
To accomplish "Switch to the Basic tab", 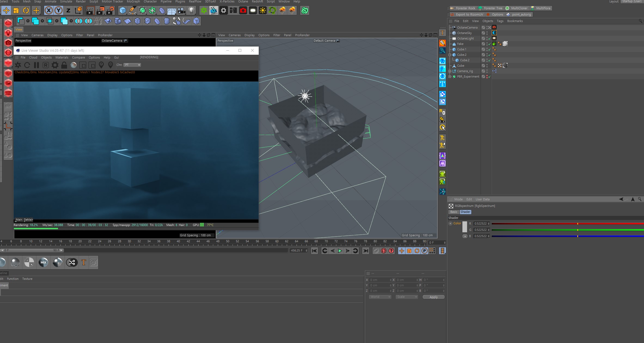I will (454, 212).
